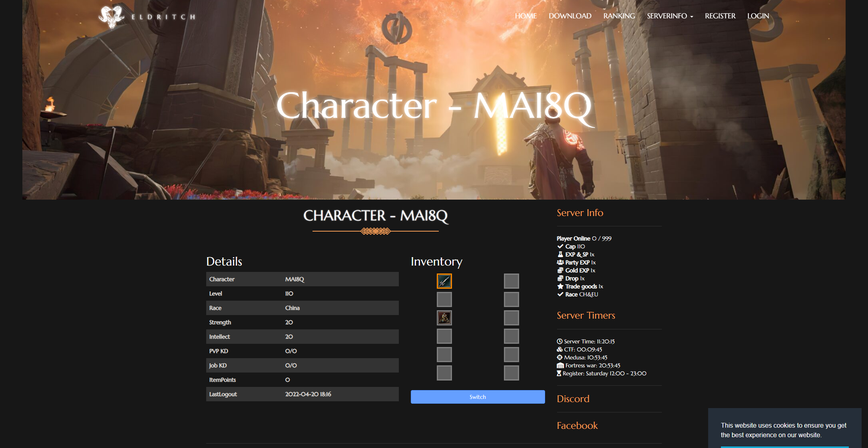Go to the DOWNLOAD page

[x=569, y=16]
